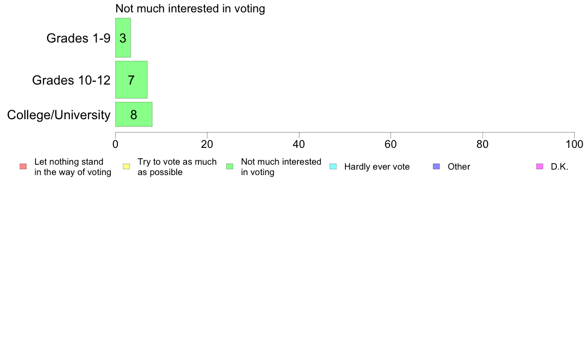Click the green Not much interested legend swatch
This screenshot has height=364, width=588.
coord(230,167)
